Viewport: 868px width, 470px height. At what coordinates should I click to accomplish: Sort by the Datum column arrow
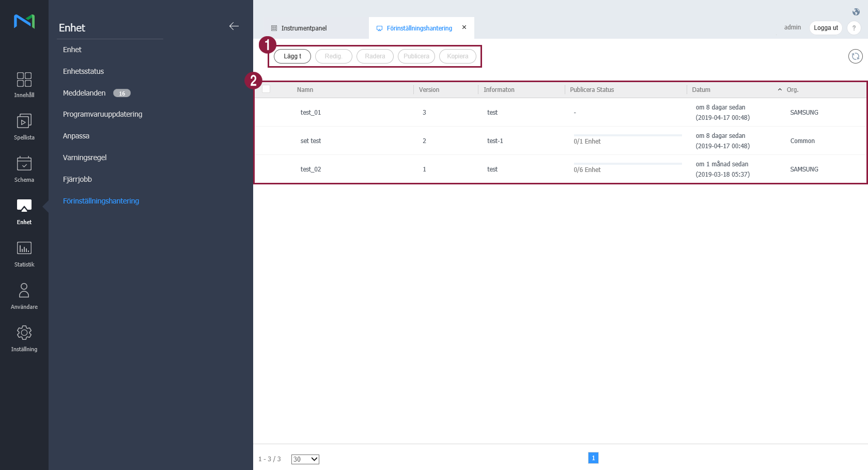(x=780, y=90)
